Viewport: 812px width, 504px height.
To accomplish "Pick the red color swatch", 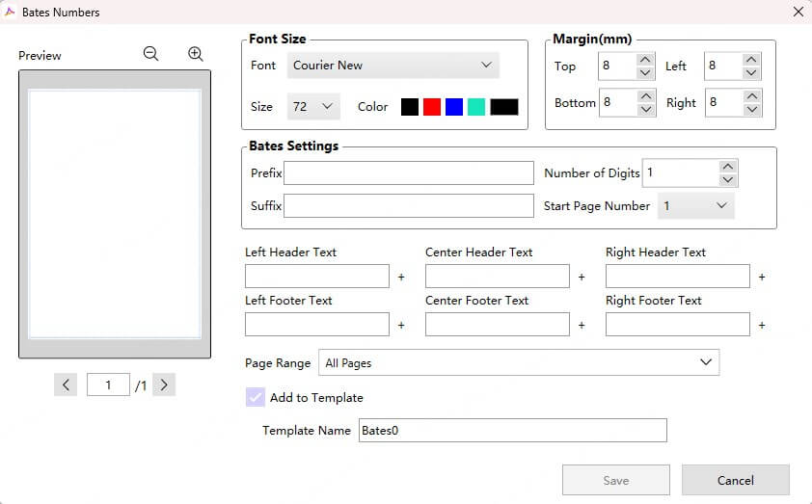I will 431,107.
